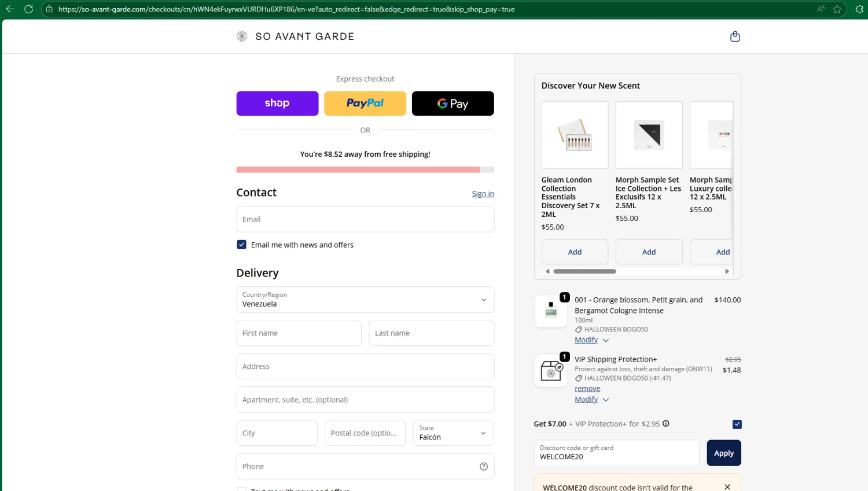This screenshot has width=868, height=491.
Task: Open browser extensions icon
Action: [859, 9]
